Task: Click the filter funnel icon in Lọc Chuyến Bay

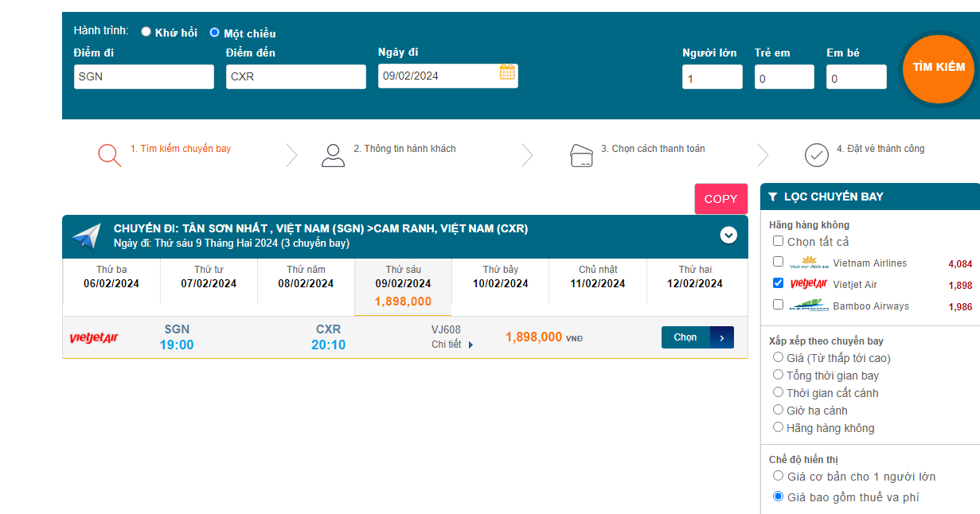Action: pyautogui.click(x=773, y=197)
